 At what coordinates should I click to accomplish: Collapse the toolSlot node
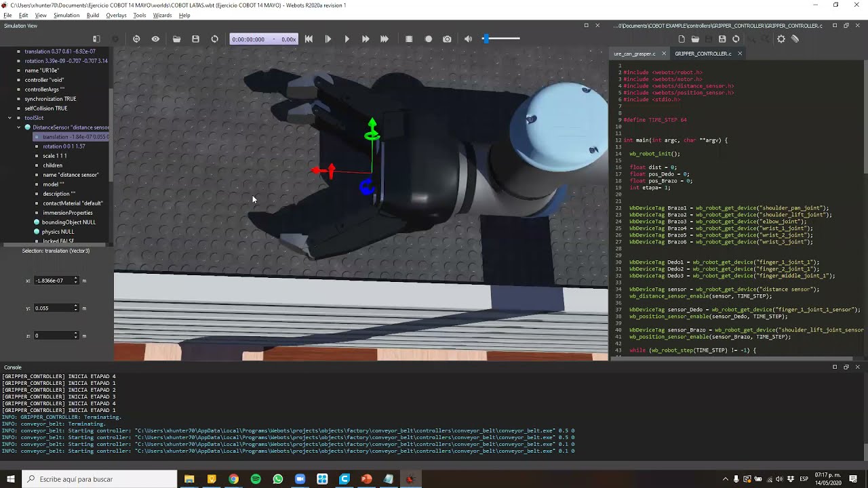click(9, 118)
